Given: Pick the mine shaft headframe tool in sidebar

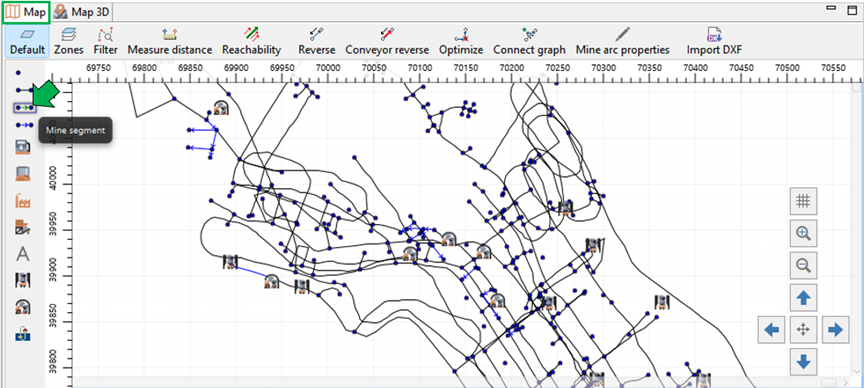Looking at the screenshot, I should pos(23,280).
